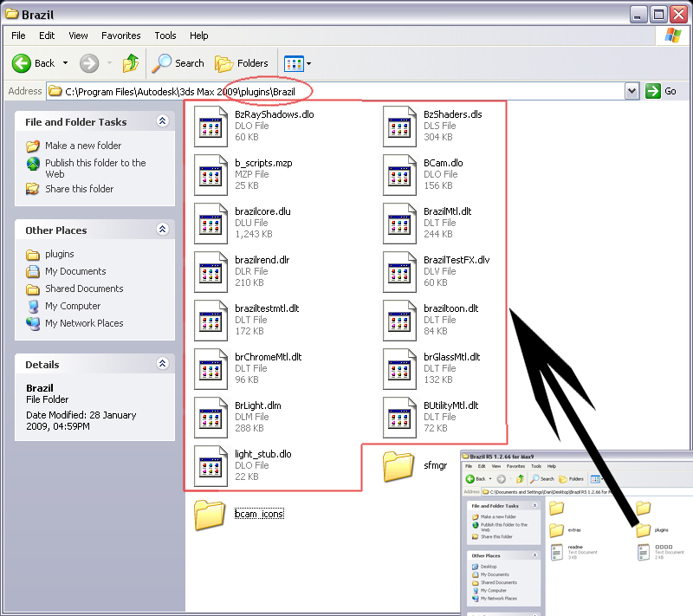The image size is (693, 616).
Task: Click Folders in Brazil RS window toolbar
Action: [572, 478]
